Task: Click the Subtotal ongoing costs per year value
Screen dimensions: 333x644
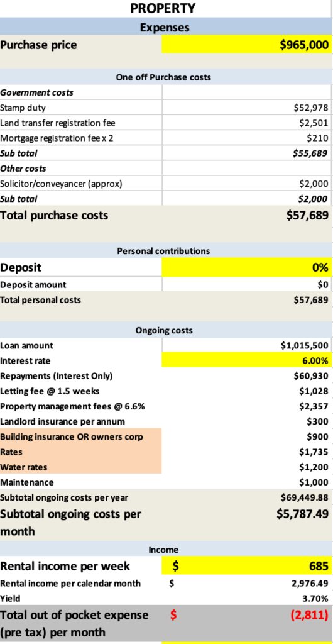Action: pyautogui.click(x=247, y=497)
